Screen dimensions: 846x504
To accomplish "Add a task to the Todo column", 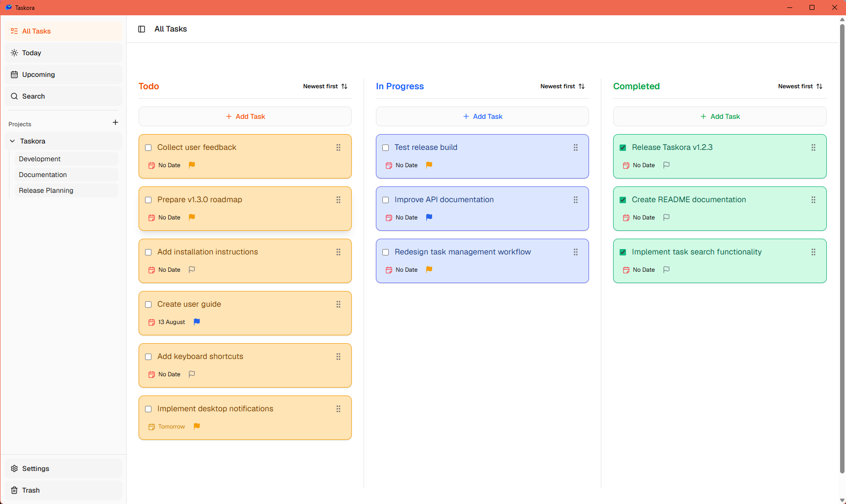I will [245, 116].
